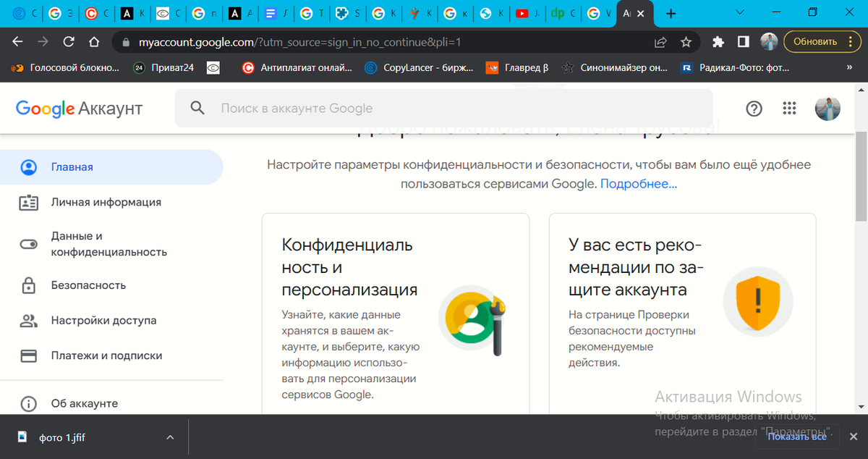Bookmark this page with the star icon
Image resolution: width=868 pixels, height=459 pixels.
[x=686, y=42]
